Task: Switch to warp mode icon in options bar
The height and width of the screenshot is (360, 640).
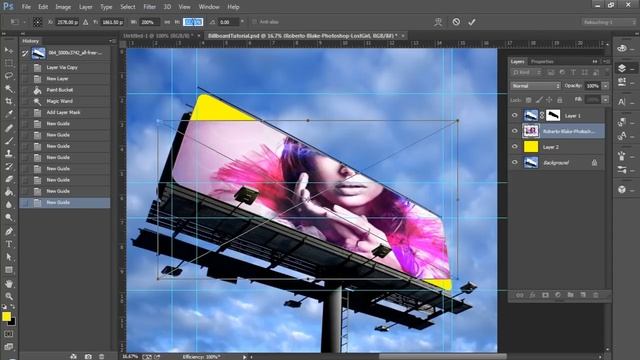Action: (x=438, y=22)
